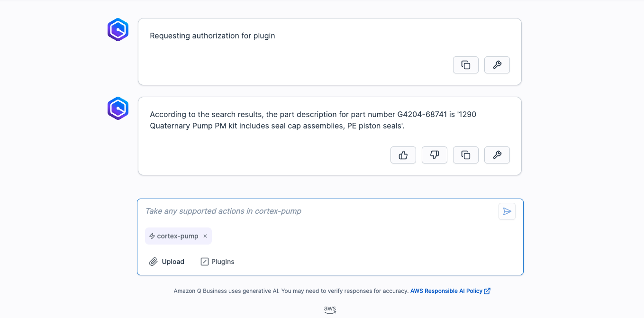Give a thumbs up to the part description response
The height and width of the screenshot is (318, 644).
click(403, 155)
